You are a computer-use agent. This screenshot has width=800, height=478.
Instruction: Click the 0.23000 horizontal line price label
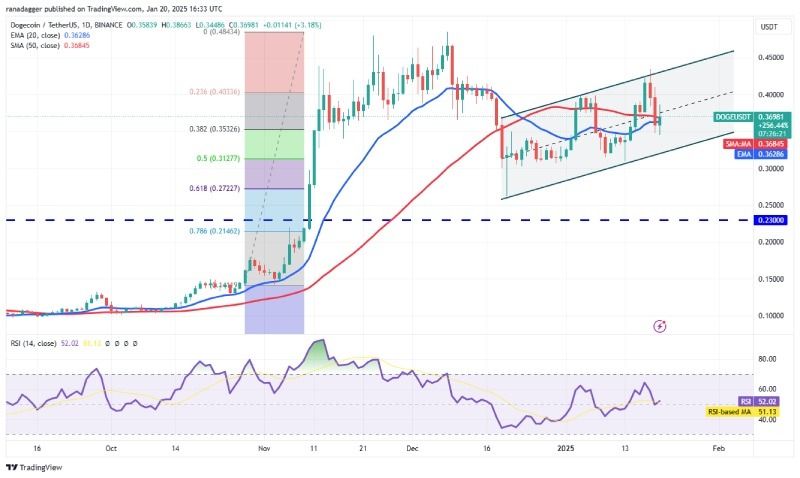tap(770, 220)
